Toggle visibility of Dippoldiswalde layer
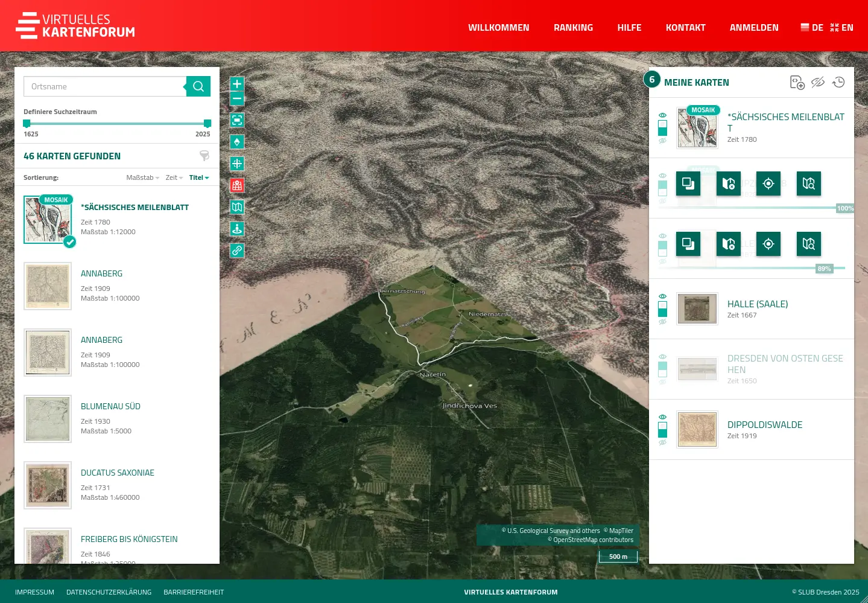This screenshot has height=603, width=868. (x=662, y=430)
